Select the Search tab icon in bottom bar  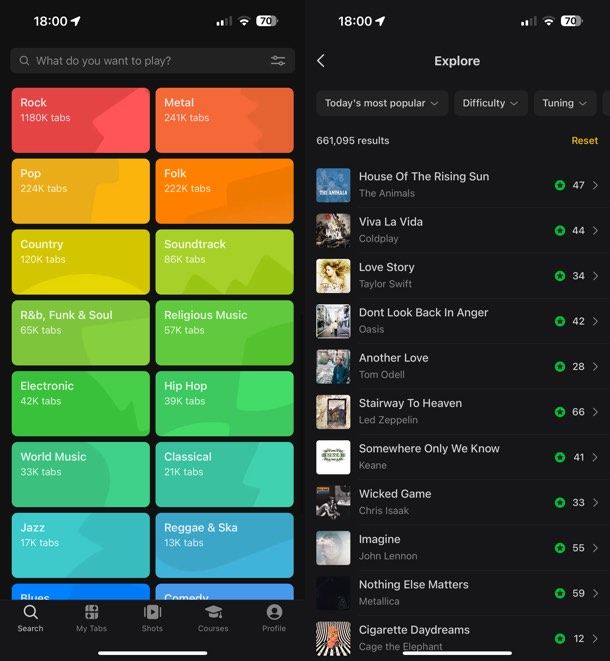tap(30, 612)
